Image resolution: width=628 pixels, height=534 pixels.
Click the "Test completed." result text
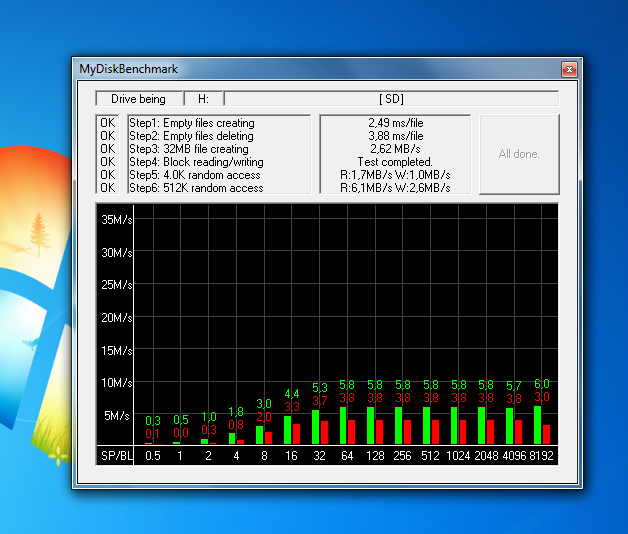pos(394,162)
